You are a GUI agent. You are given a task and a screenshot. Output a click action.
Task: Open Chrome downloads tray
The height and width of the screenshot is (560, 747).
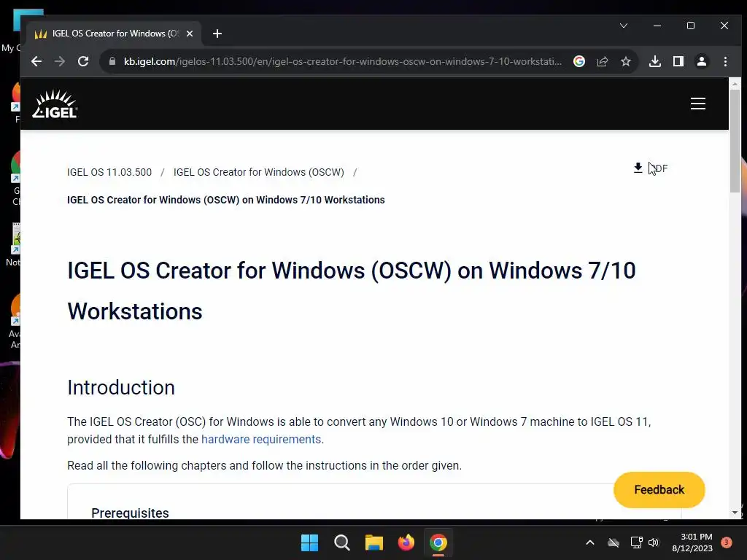pos(655,61)
